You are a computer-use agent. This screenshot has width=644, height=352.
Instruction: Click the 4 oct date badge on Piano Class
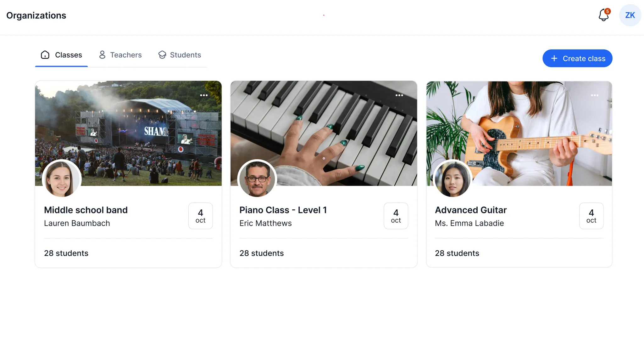tap(396, 216)
